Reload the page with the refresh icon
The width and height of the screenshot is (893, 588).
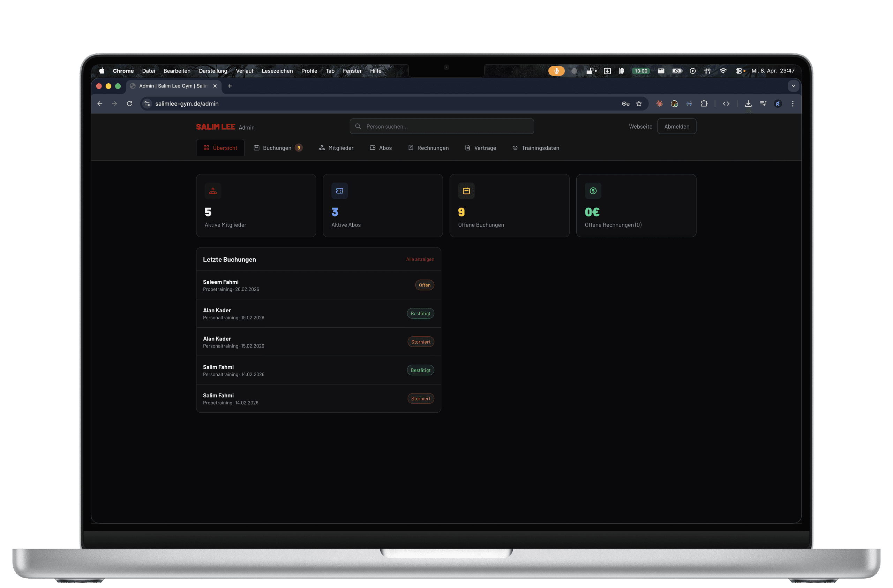coord(129,104)
